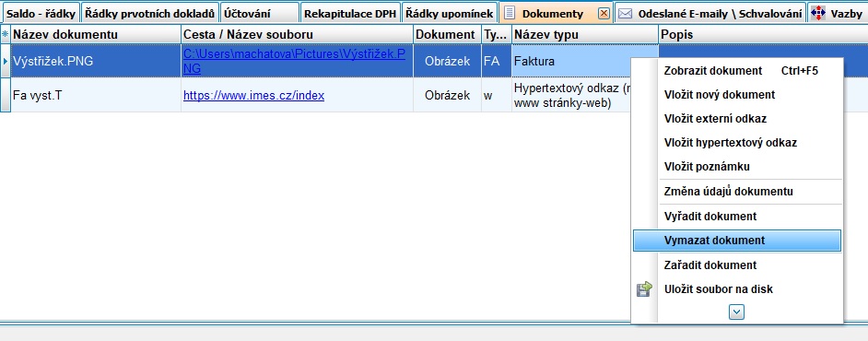Click the save-to-disk icon in context menu
This screenshot has height=341, width=868.
(x=644, y=289)
